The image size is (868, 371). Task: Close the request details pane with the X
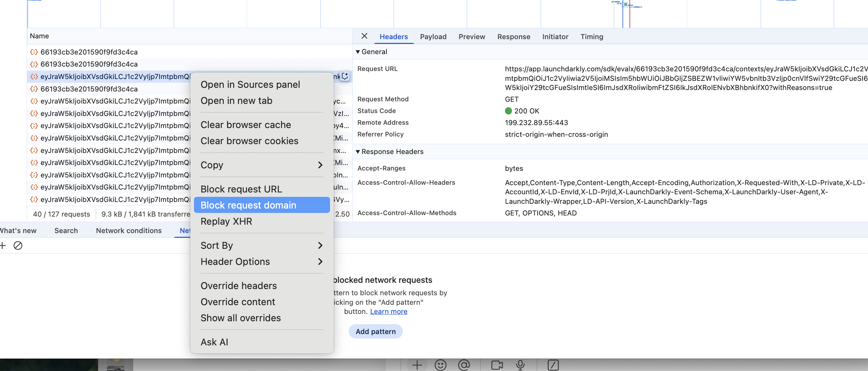[364, 36]
